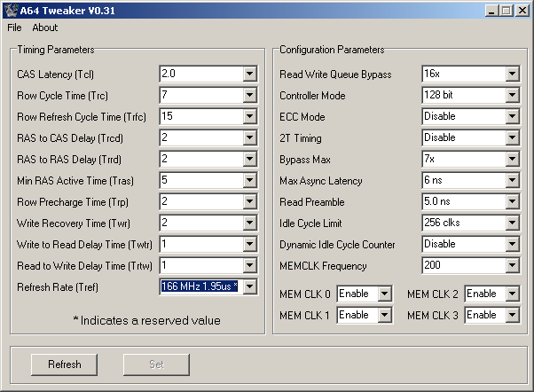
Task: Click the Write Recovery Time (Twr) value field
Action: pyautogui.click(x=200, y=223)
